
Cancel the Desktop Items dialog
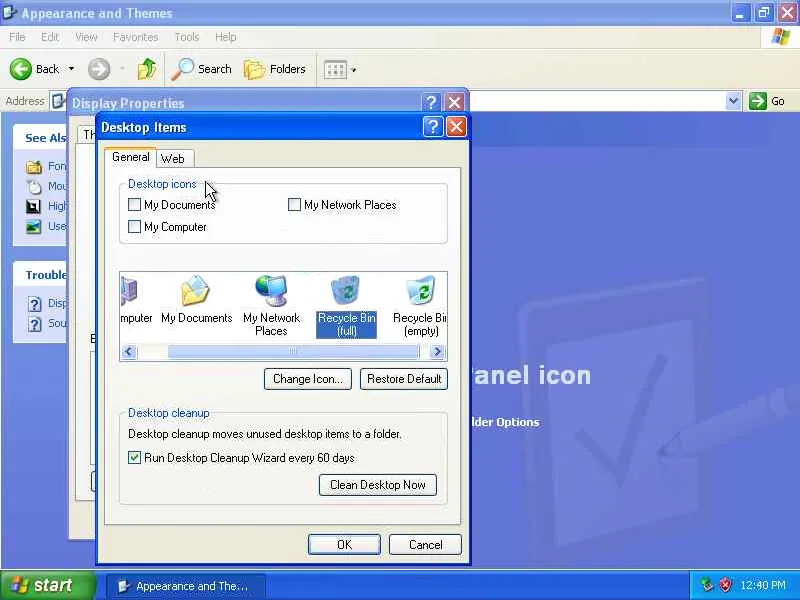[x=426, y=544]
